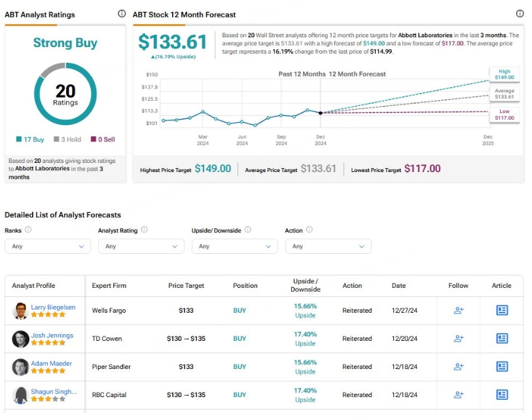Open Adam Maeder analyst profile link

click(x=51, y=363)
